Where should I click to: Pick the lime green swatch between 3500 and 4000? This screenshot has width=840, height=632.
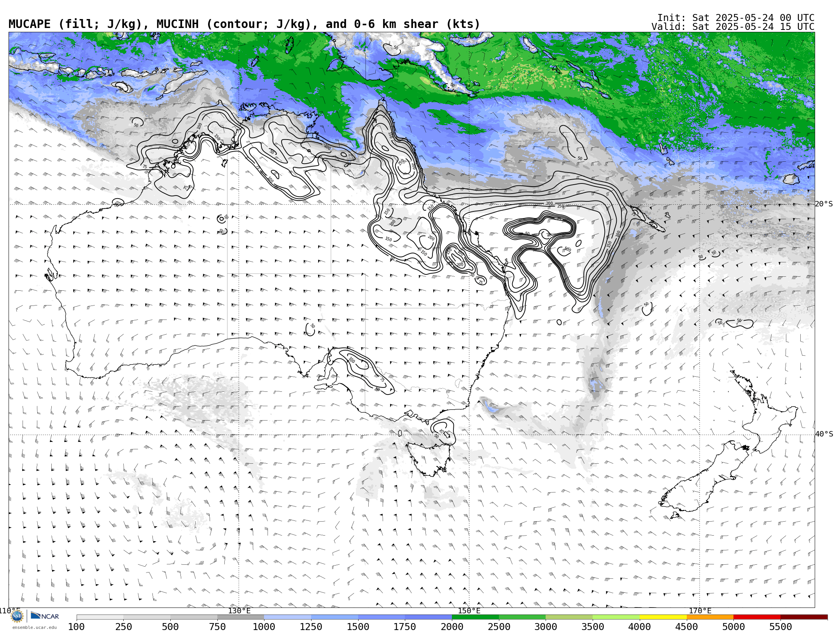(616, 617)
